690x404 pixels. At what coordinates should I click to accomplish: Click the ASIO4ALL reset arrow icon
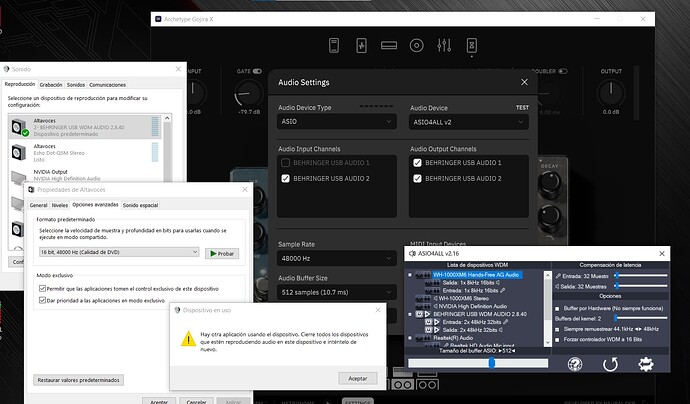(610, 364)
